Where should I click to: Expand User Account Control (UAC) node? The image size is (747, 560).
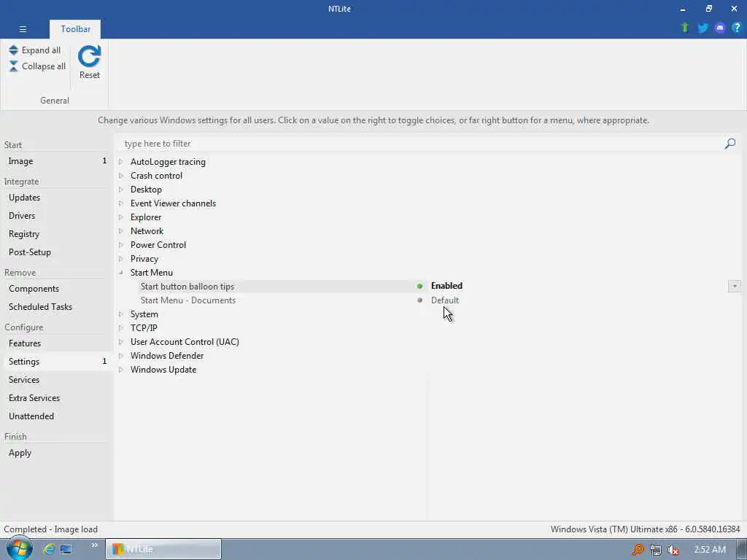tap(120, 342)
